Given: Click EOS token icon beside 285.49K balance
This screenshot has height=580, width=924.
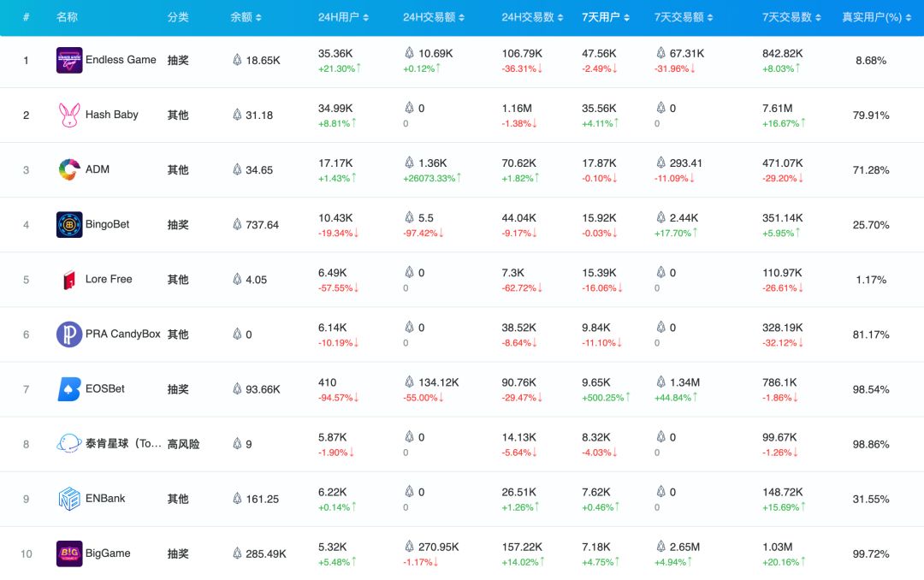Looking at the screenshot, I should (x=237, y=553).
